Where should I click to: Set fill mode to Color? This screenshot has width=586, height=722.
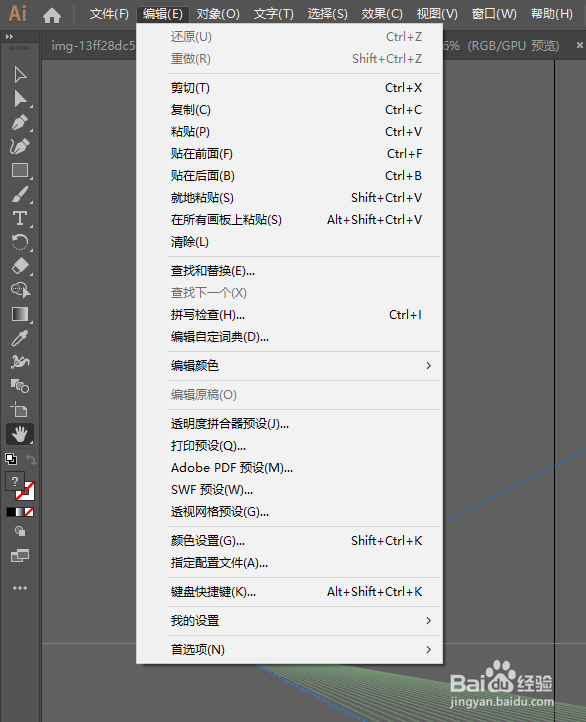[x=11, y=512]
